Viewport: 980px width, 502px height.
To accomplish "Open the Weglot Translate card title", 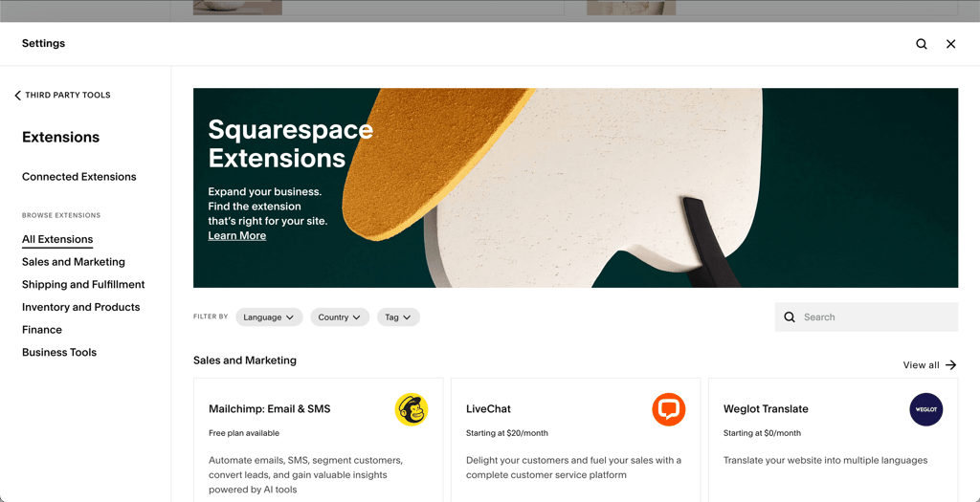I will point(766,409).
